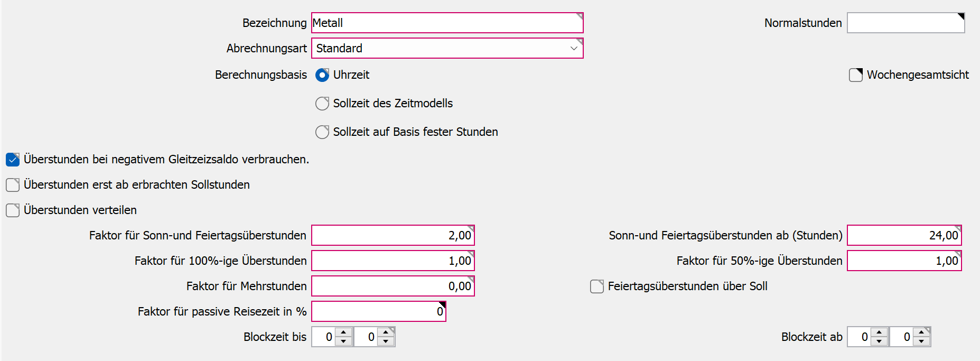Screen dimensions: 980x361
Task: Enable Überstunden verteilen option
Action: 13,210
